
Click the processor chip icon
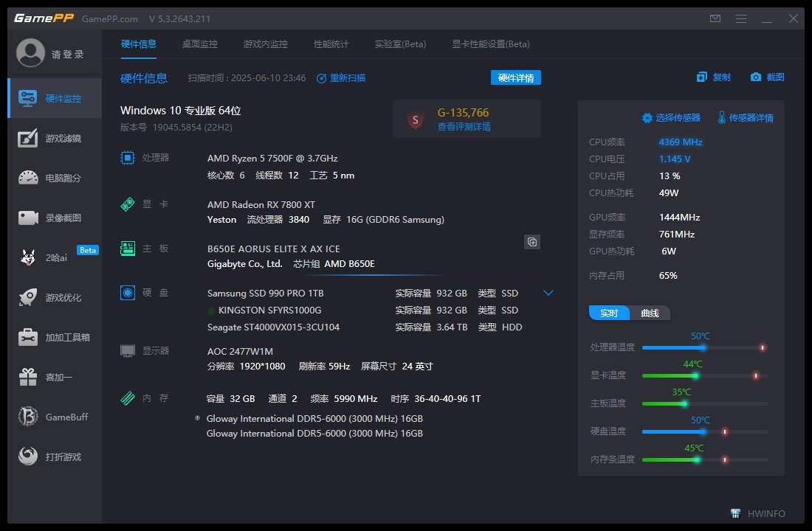coord(128,157)
